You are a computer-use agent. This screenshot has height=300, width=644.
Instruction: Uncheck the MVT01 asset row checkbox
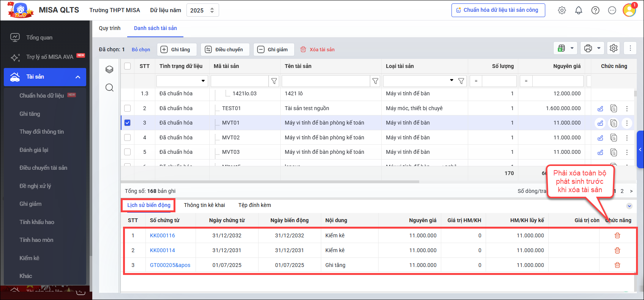127,123
